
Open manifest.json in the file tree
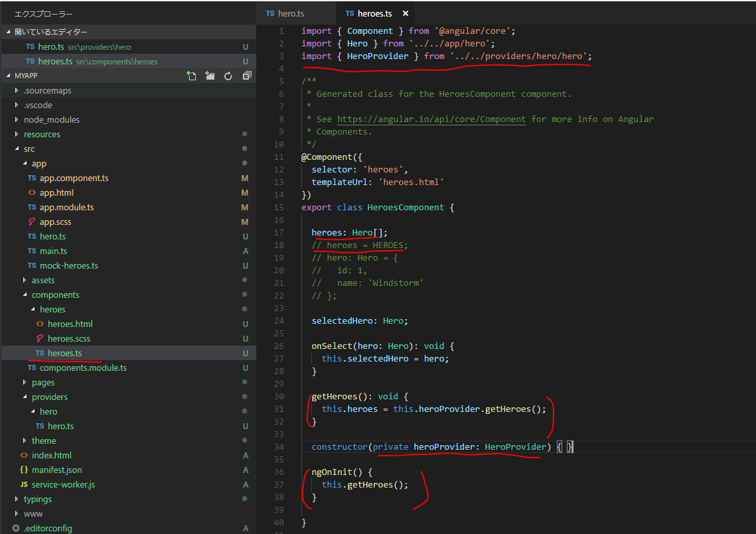coord(129,470)
